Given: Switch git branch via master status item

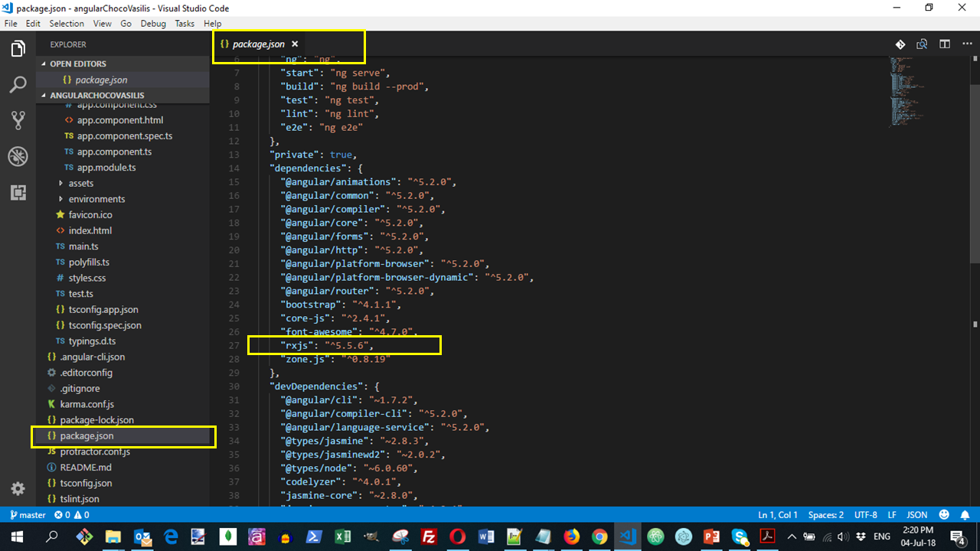Looking at the screenshot, I should tap(27, 515).
